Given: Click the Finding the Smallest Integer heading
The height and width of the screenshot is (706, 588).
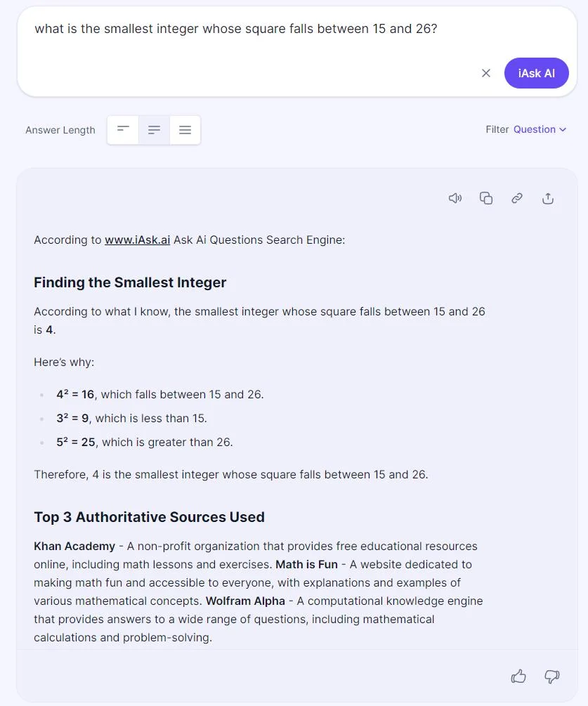Looking at the screenshot, I should pyautogui.click(x=130, y=282).
